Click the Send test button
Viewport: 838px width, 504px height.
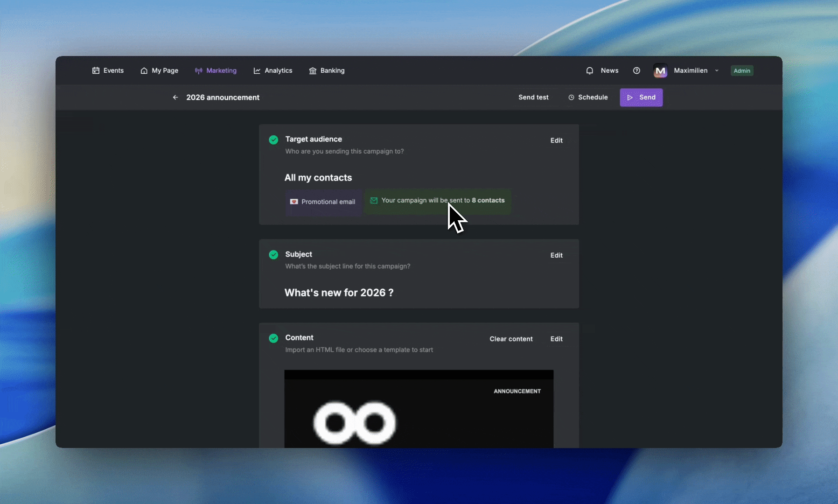pos(533,97)
